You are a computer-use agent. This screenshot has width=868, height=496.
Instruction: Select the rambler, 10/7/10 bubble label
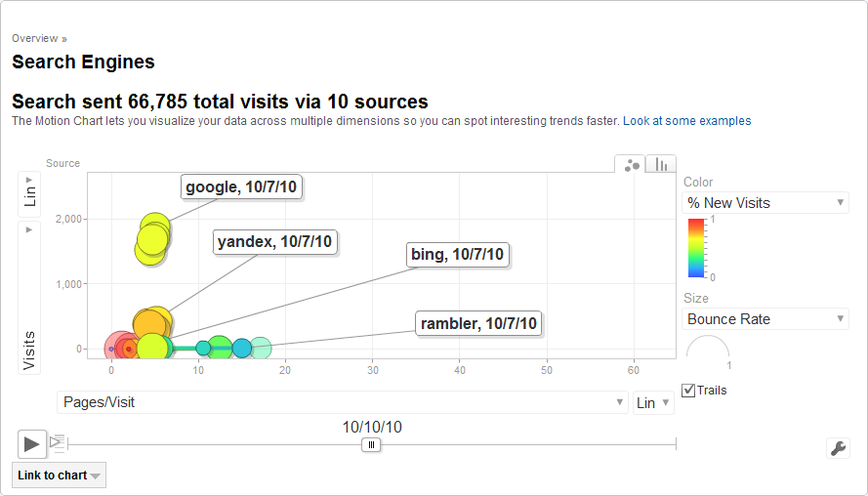click(478, 323)
